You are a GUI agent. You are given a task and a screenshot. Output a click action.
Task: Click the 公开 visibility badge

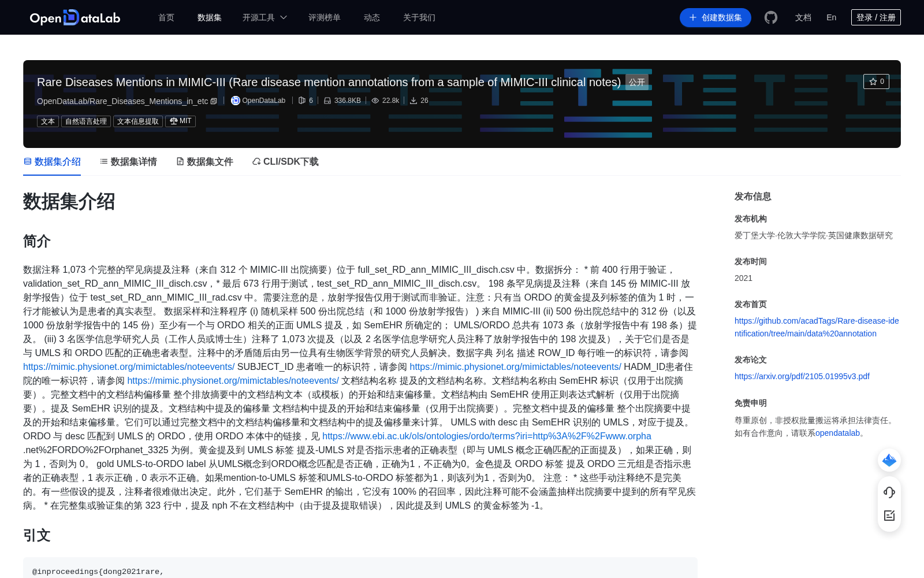click(x=637, y=82)
